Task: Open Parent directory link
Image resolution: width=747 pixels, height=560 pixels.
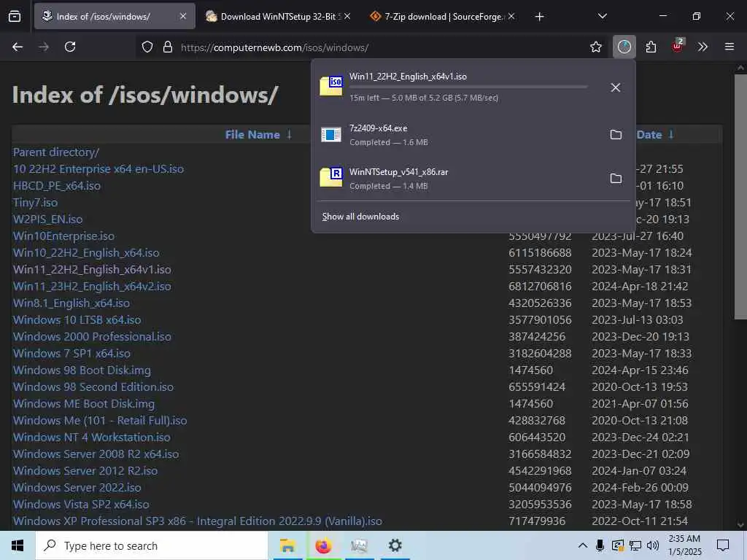Action: [56, 152]
